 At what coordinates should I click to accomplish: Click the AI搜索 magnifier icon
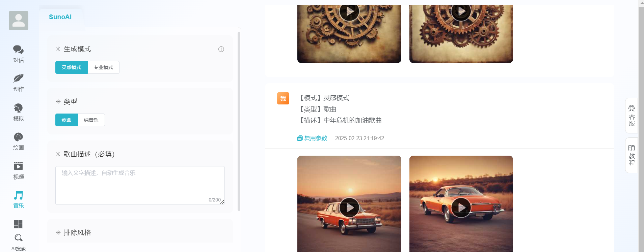tap(18, 238)
